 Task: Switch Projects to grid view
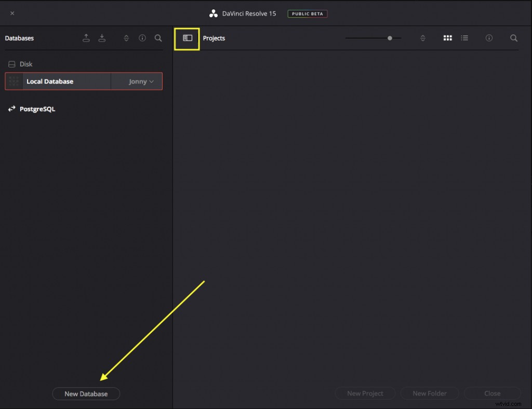pos(447,38)
